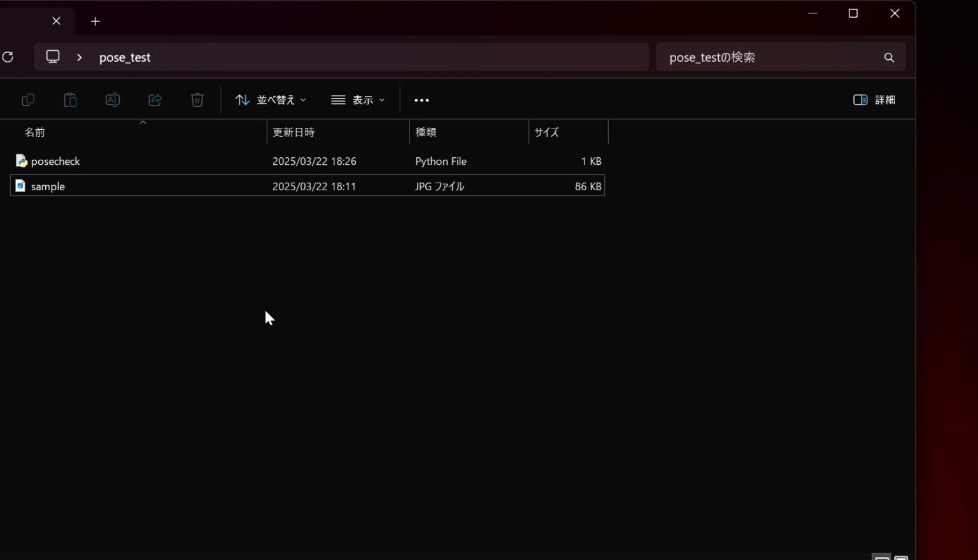
Task: Sort by 更新日時 column header
Action: [x=294, y=132]
